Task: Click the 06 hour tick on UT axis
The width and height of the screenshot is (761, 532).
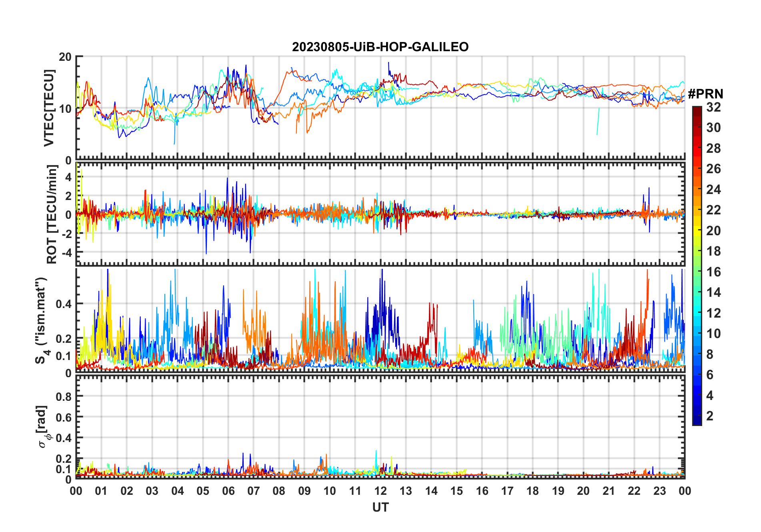Action: pyautogui.click(x=228, y=491)
